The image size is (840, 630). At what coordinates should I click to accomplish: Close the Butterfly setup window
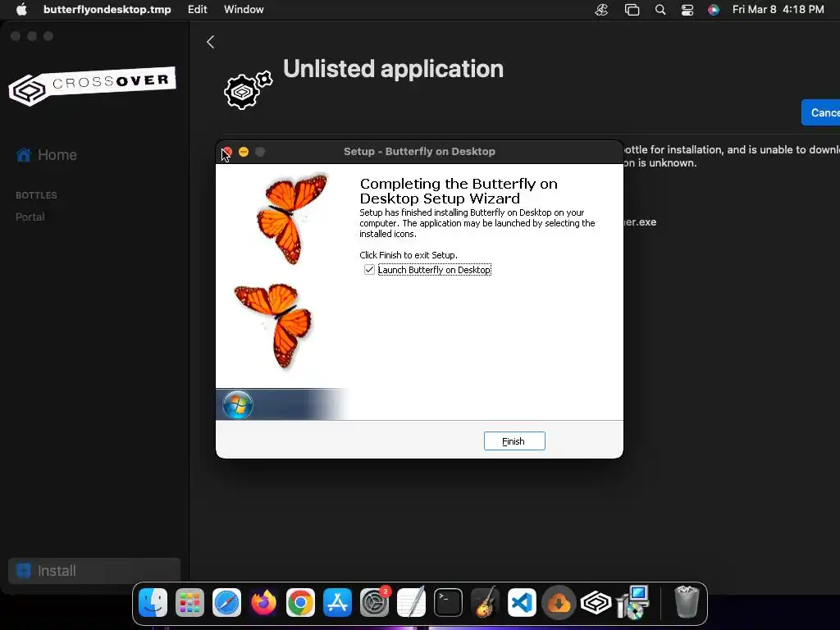(x=226, y=152)
